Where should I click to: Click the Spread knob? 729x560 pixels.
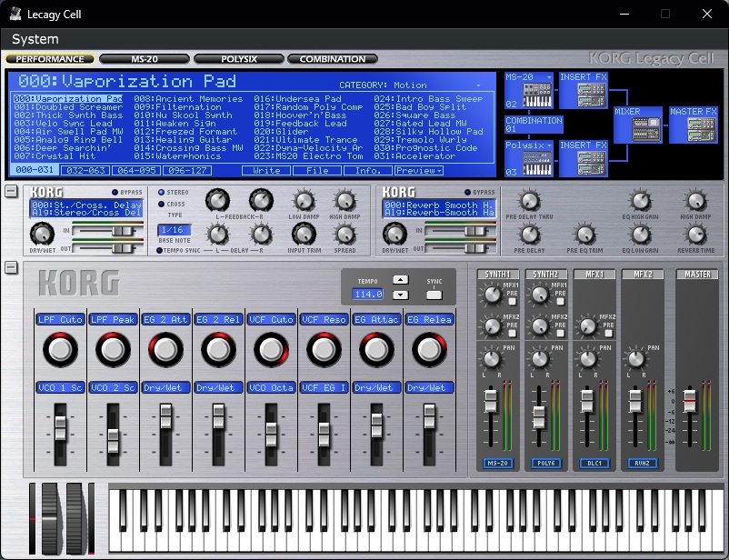pyautogui.click(x=345, y=235)
